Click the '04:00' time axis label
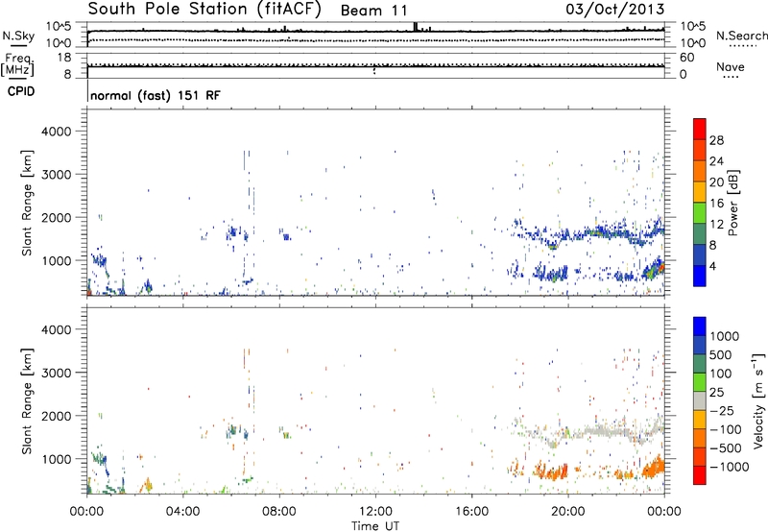This screenshot has height=532, width=768. tap(182, 512)
